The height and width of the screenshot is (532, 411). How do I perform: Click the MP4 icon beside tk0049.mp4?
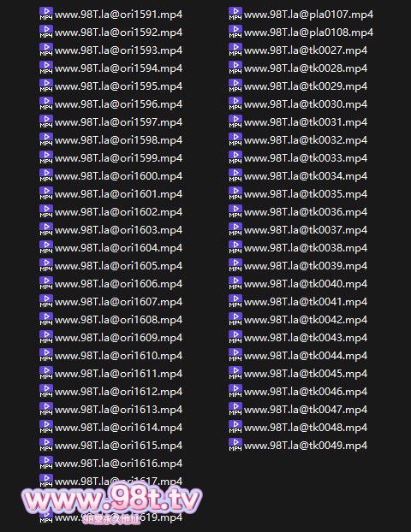point(235,445)
